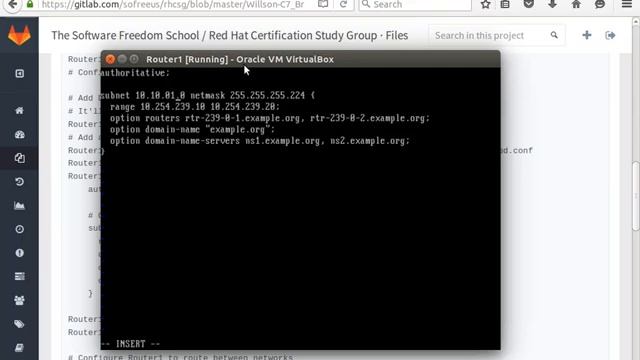640x360 pixels.
Task: Open the sidebar collapse square icon
Action: coord(20,73)
